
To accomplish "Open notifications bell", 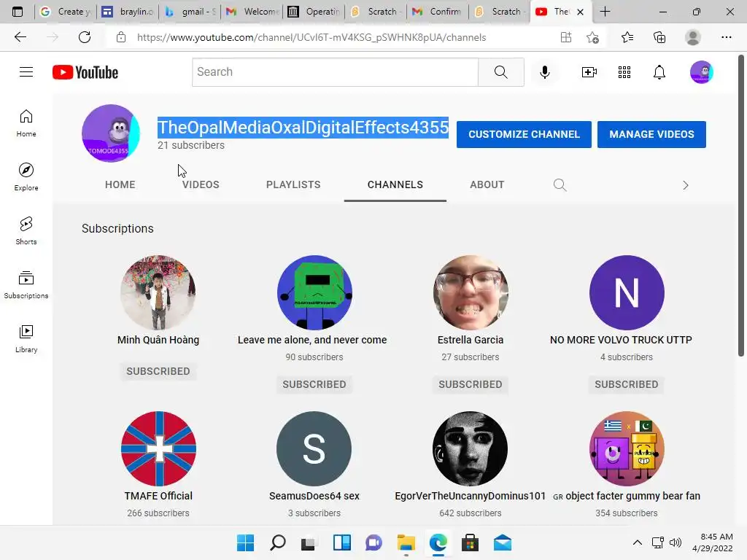I will (x=659, y=72).
